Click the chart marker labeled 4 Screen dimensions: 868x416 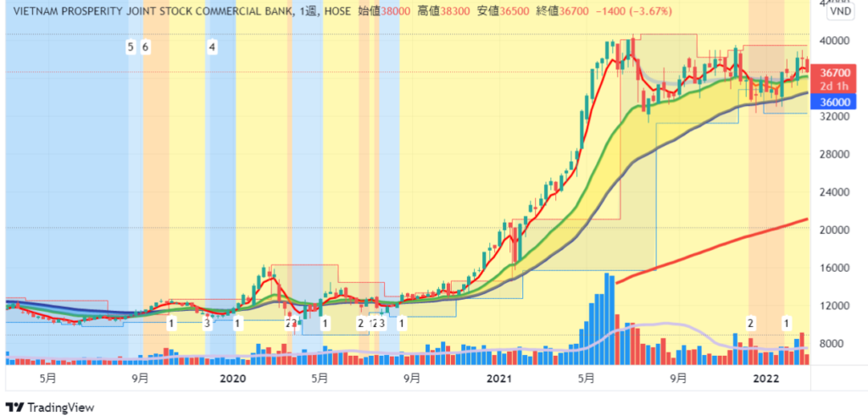pyautogui.click(x=212, y=47)
